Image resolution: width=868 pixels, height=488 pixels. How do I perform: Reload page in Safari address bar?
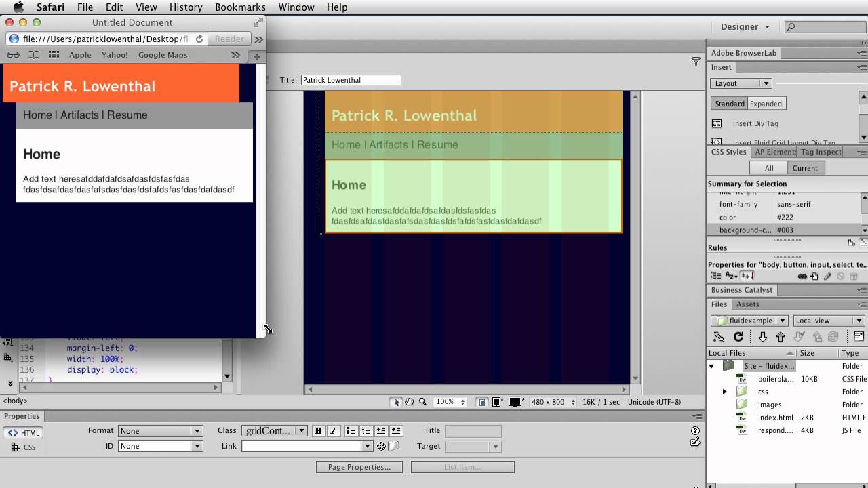pyautogui.click(x=199, y=39)
